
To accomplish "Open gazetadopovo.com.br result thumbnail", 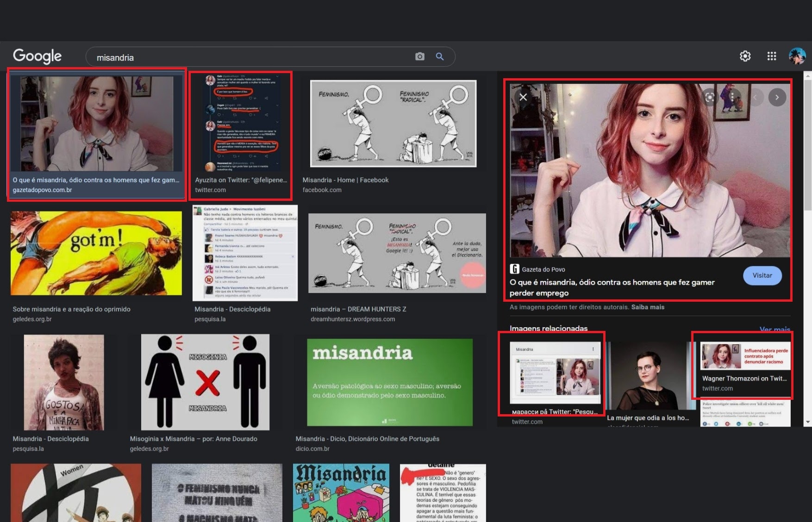I will [97, 124].
